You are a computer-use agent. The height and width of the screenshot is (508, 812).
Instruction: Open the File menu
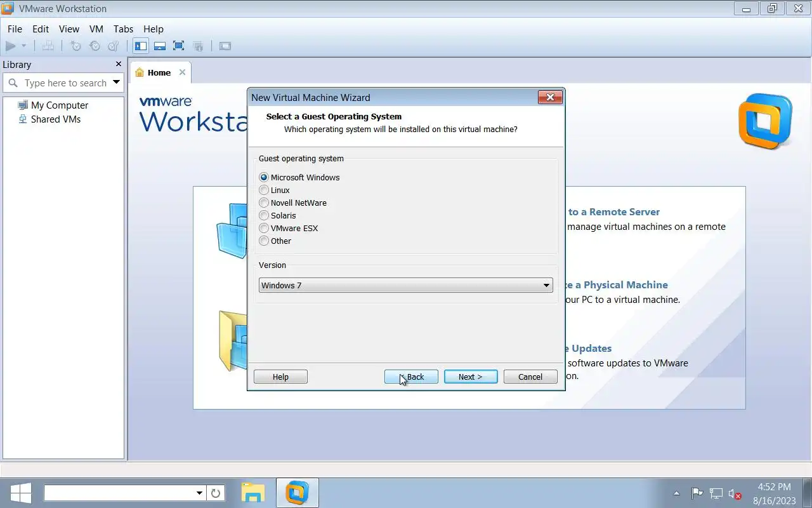pos(15,29)
